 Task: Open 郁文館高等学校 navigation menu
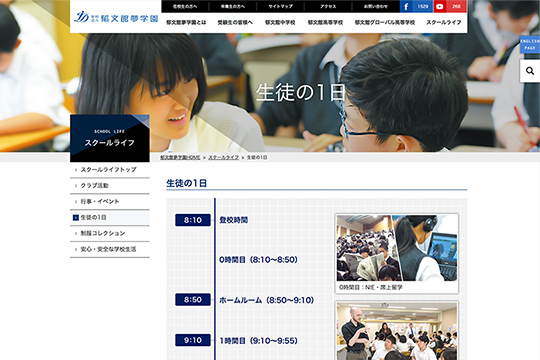tap(325, 22)
